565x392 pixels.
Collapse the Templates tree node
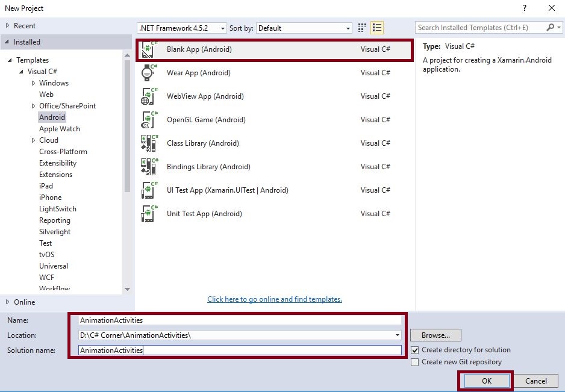pyautogui.click(x=10, y=60)
